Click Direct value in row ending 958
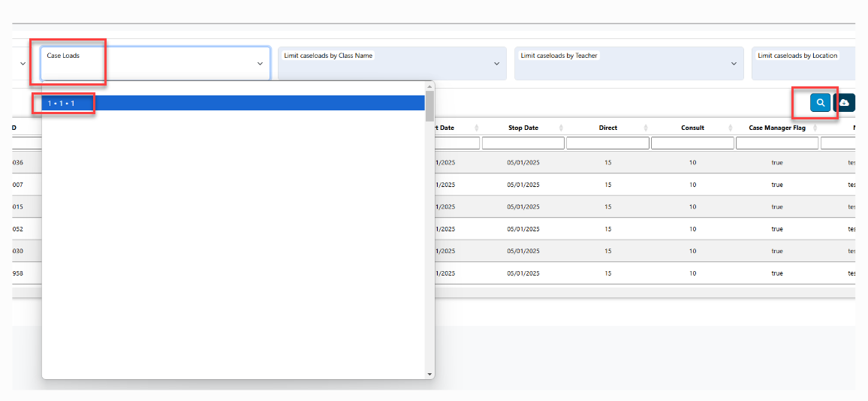 click(x=607, y=273)
